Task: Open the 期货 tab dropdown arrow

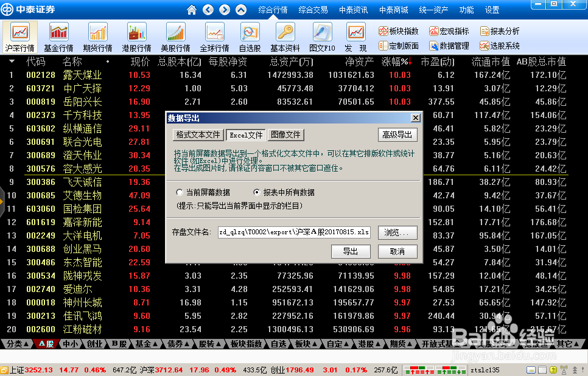Action: [409, 343]
